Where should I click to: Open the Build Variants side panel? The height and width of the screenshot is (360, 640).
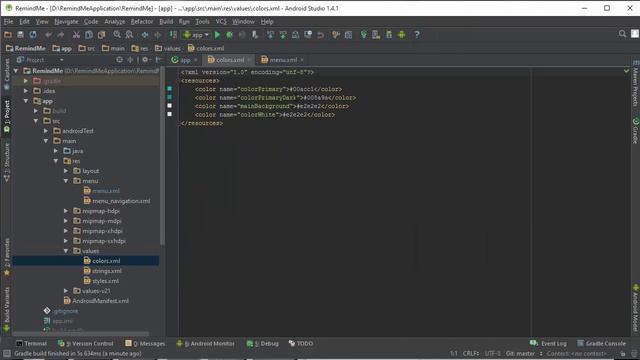7,309
